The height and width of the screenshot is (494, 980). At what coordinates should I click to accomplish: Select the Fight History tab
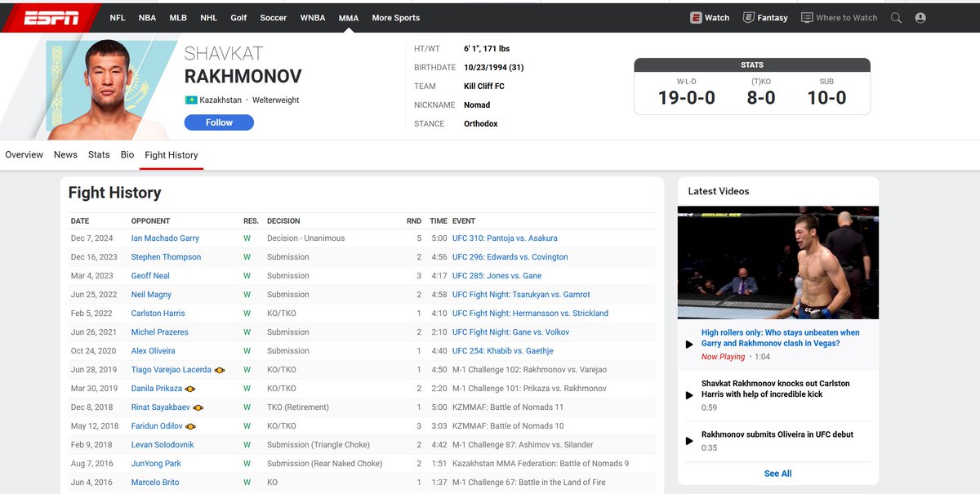[x=171, y=155]
